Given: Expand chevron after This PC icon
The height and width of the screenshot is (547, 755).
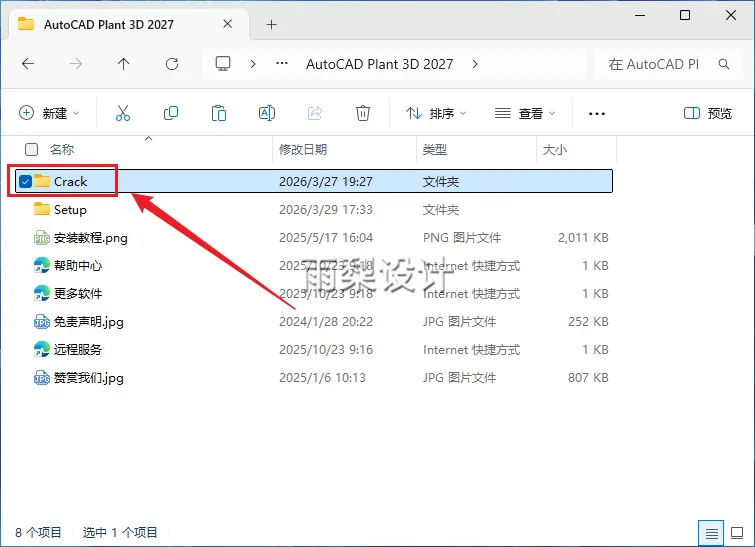Looking at the screenshot, I should click(x=253, y=64).
